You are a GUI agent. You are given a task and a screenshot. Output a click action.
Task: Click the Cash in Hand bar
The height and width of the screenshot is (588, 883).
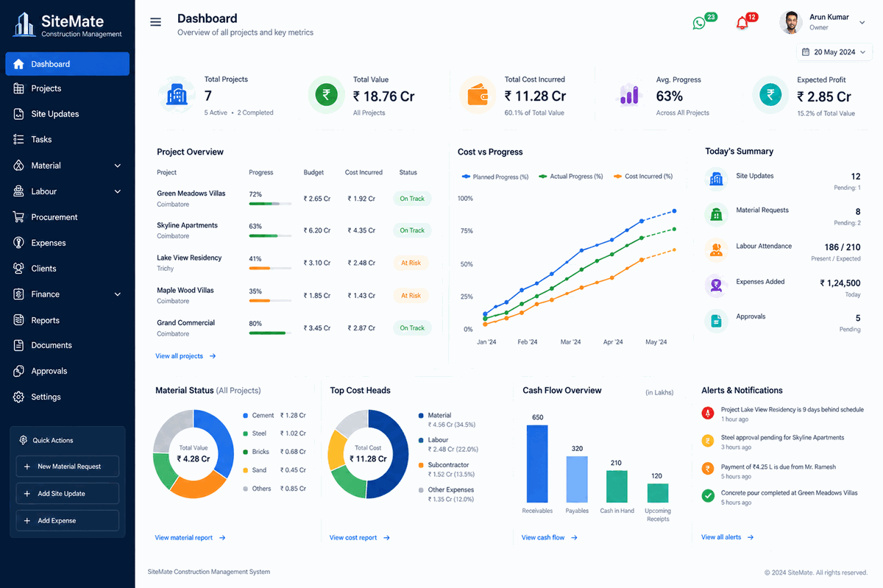[x=617, y=486]
